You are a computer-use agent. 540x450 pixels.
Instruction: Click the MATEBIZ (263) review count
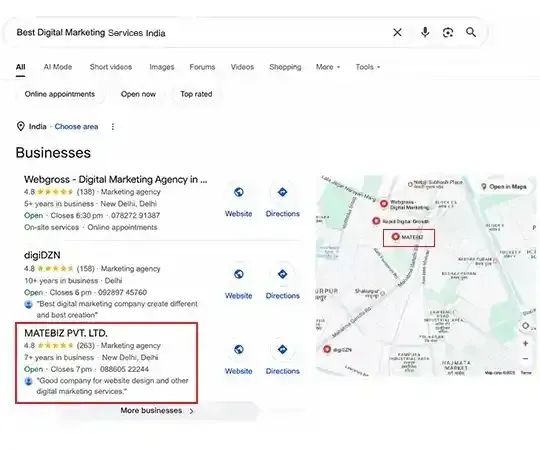click(x=85, y=345)
